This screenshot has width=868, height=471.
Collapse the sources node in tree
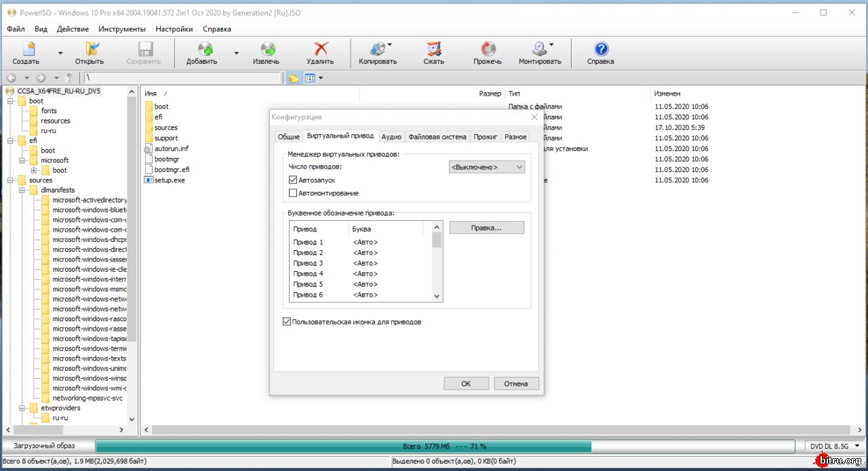coord(10,180)
